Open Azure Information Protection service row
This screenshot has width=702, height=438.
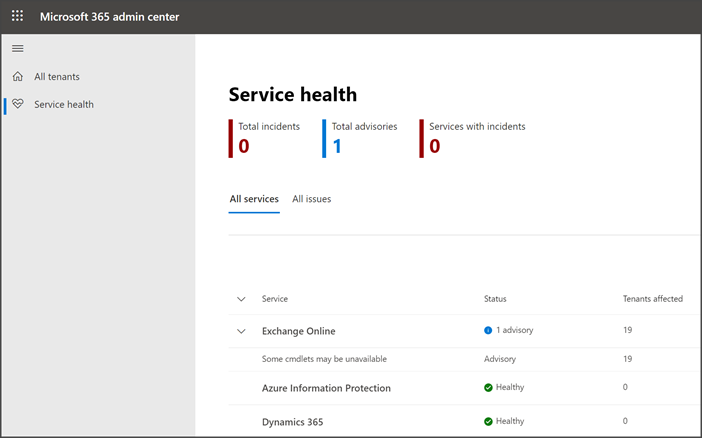click(326, 388)
